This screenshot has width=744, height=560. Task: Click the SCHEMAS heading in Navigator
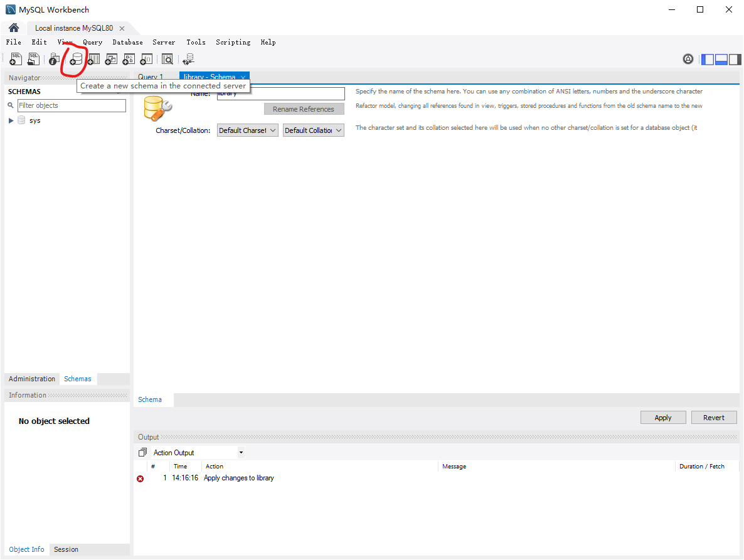tap(24, 92)
